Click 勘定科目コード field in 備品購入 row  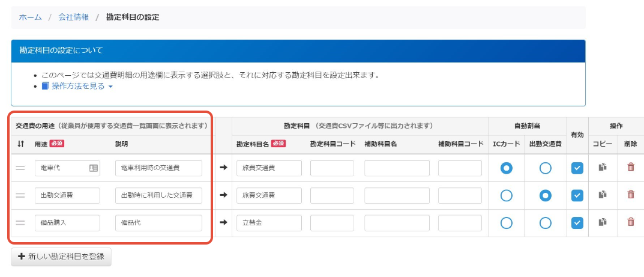pos(332,223)
